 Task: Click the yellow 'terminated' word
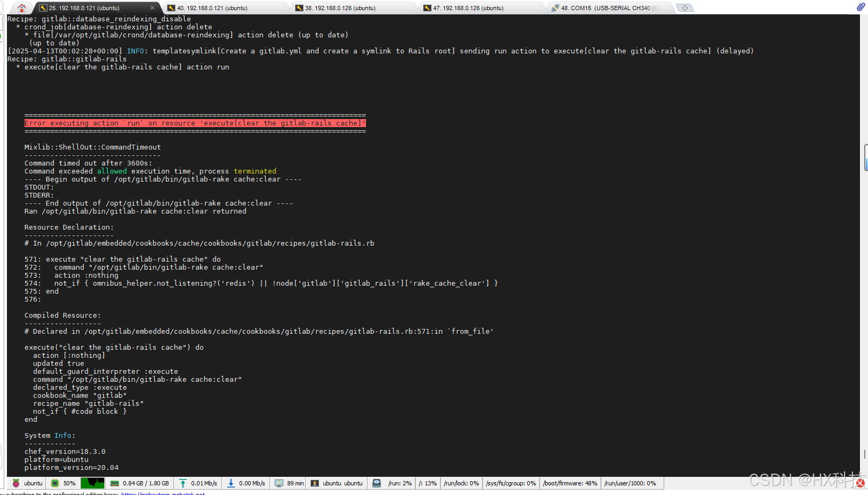pos(255,171)
